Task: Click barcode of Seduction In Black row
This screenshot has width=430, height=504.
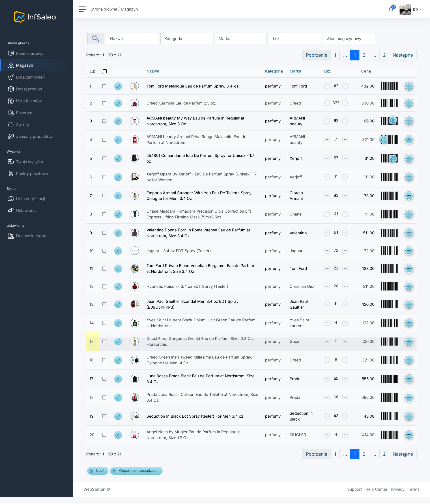Action: coord(390,416)
